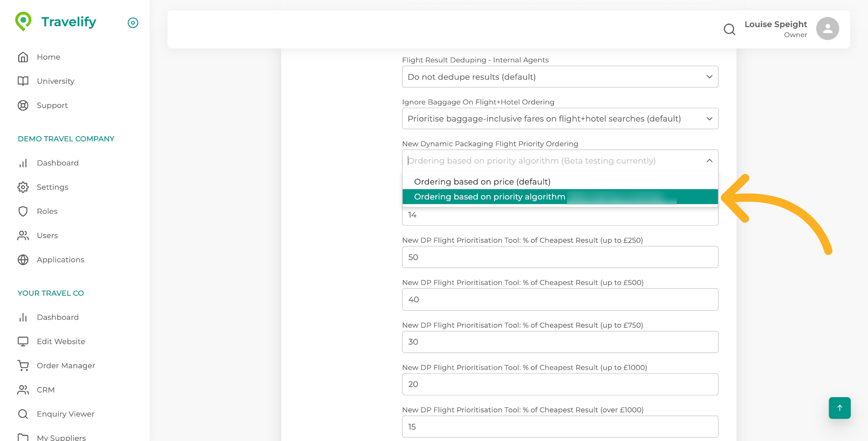
Task: Select Ordering based on priority algorithm
Action: (x=490, y=197)
